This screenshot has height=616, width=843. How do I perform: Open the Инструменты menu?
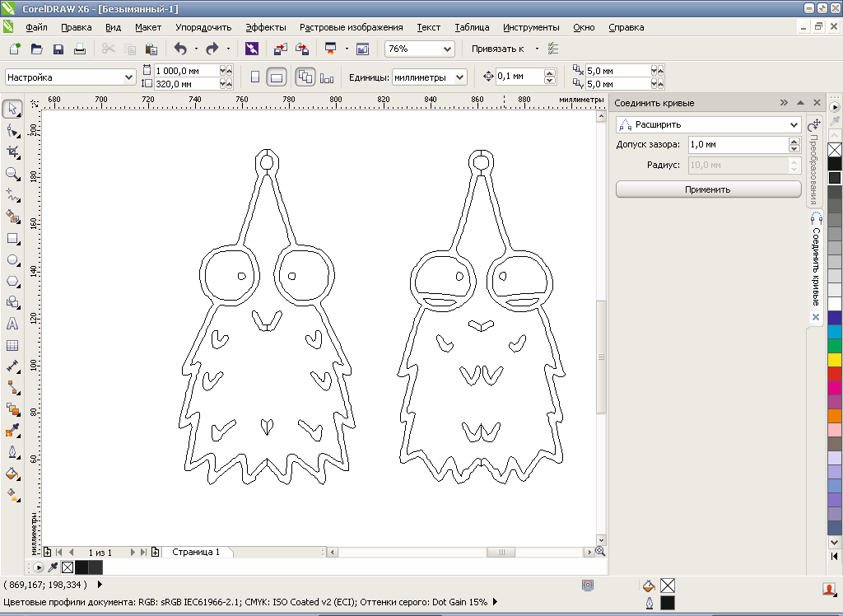(x=531, y=27)
